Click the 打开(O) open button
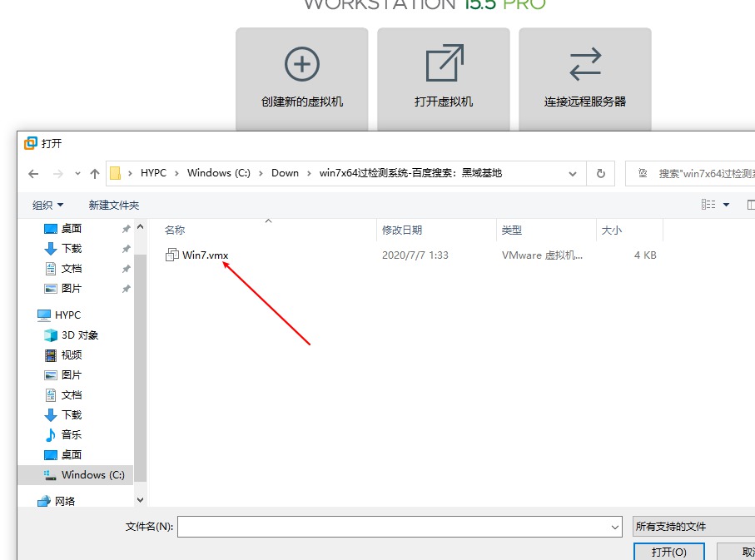755x560 pixels. tap(668, 552)
